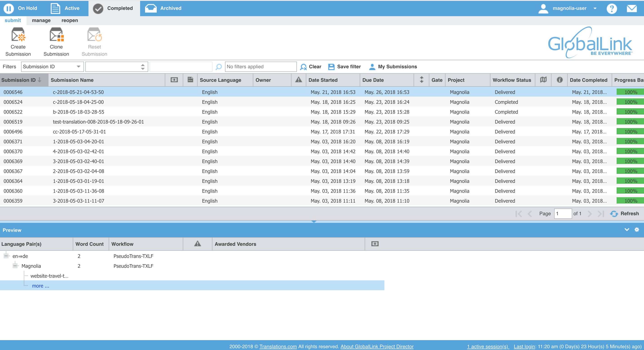The image size is (644, 350).
Task: Click the info column header icon
Action: coord(560,80)
